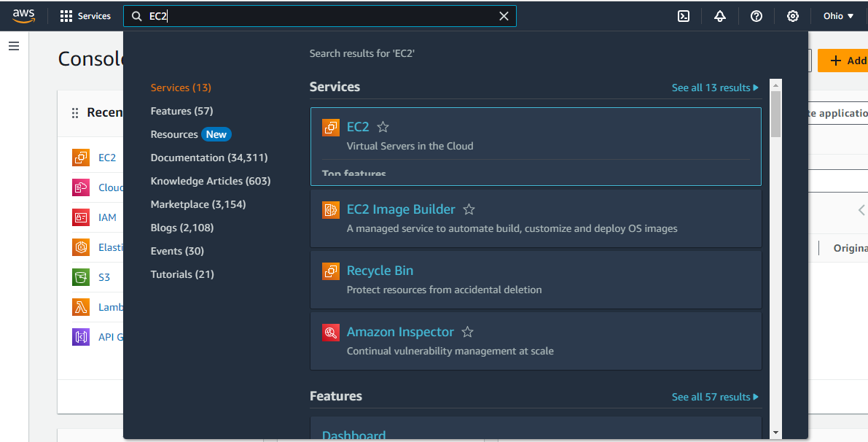868x442 pixels.
Task: Click the orange Add widgets button
Action: [842, 61]
